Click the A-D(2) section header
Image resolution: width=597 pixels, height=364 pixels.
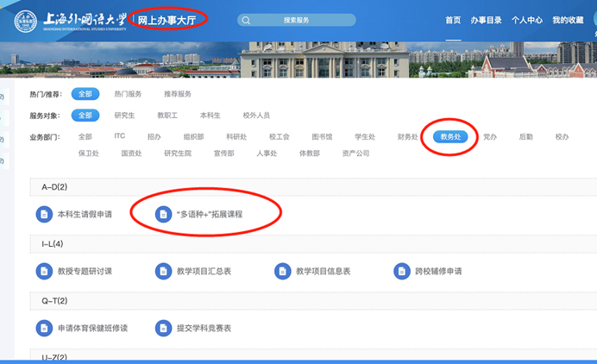[x=313, y=187]
